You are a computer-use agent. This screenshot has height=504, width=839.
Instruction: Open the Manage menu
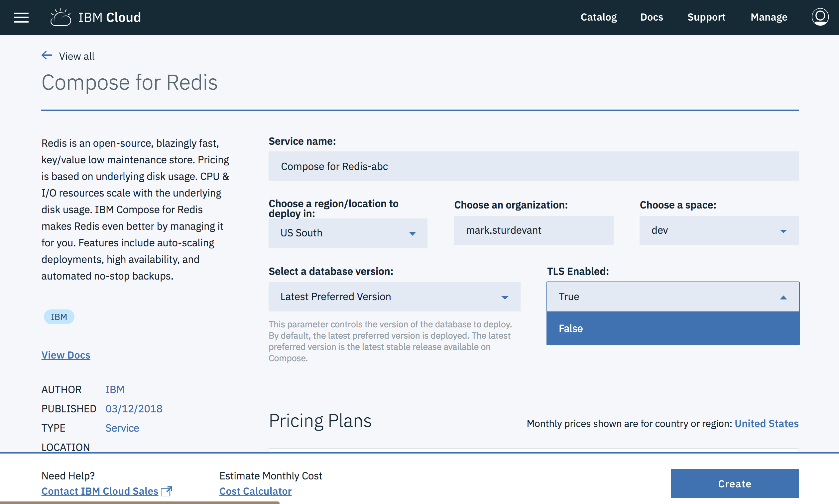(769, 17)
